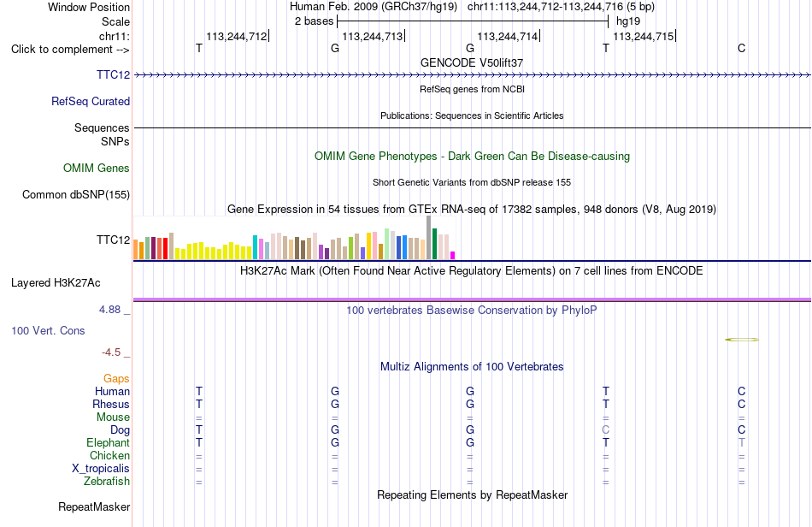The width and height of the screenshot is (812, 527).
Task: Click the 'chr11:' base position label
Action: pos(114,36)
